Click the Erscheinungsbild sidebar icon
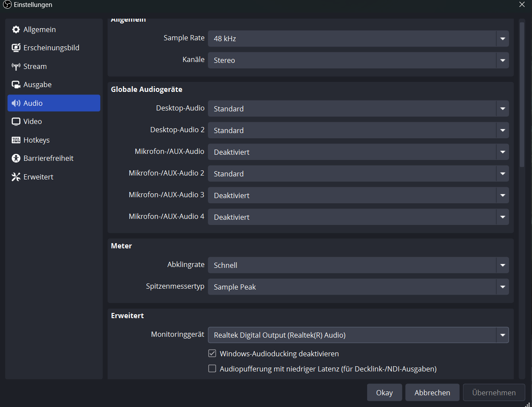The image size is (532, 407). [16, 48]
